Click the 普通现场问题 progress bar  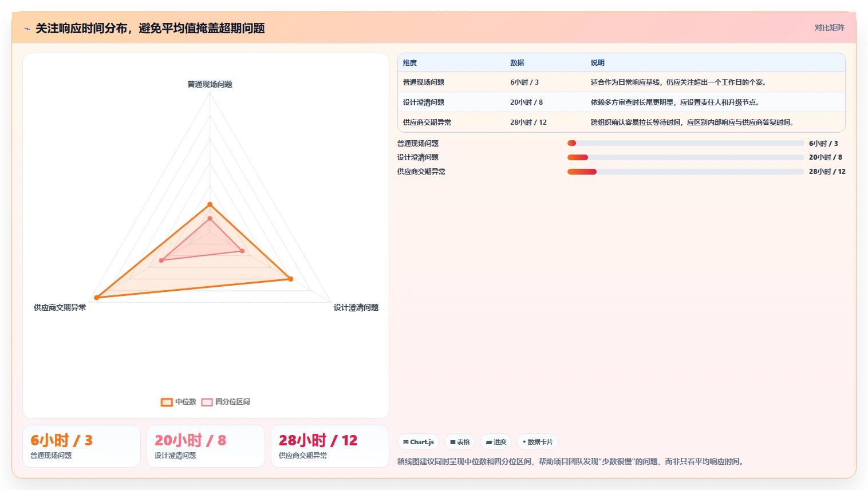[685, 143]
